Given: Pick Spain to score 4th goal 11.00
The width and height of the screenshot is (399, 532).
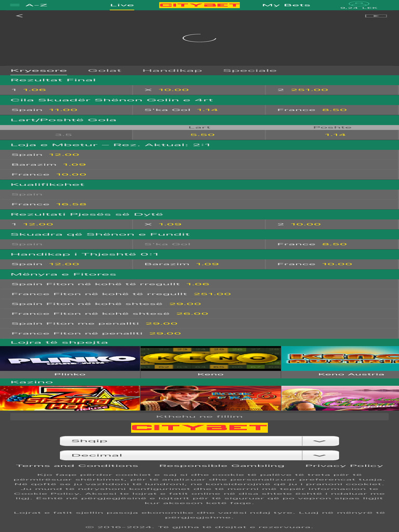Looking at the screenshot, I should (x=66, y=110).
